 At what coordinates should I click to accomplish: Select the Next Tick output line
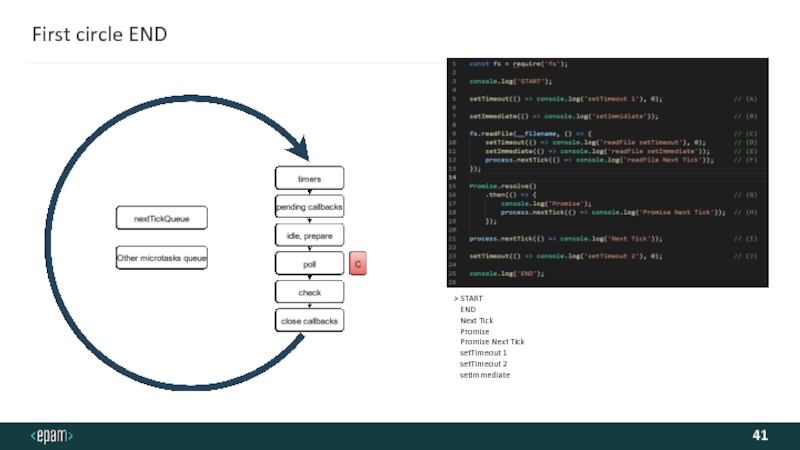pyautogui.click(x=476, y=321)
